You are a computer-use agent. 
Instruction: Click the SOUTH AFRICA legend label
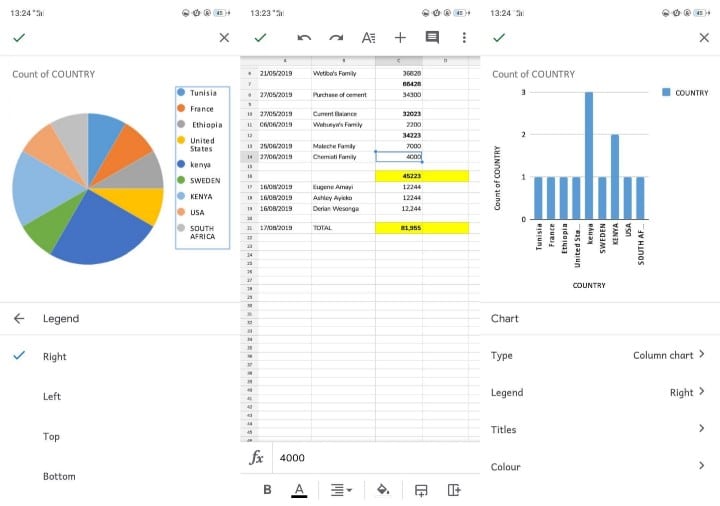point(202,232)
